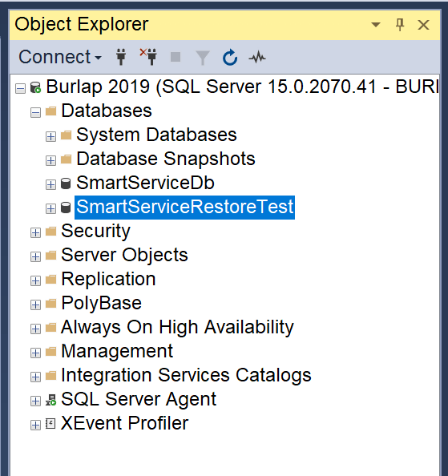Expand the Security folder
Viewport: 448px width, 476px height.
point(35,232)
